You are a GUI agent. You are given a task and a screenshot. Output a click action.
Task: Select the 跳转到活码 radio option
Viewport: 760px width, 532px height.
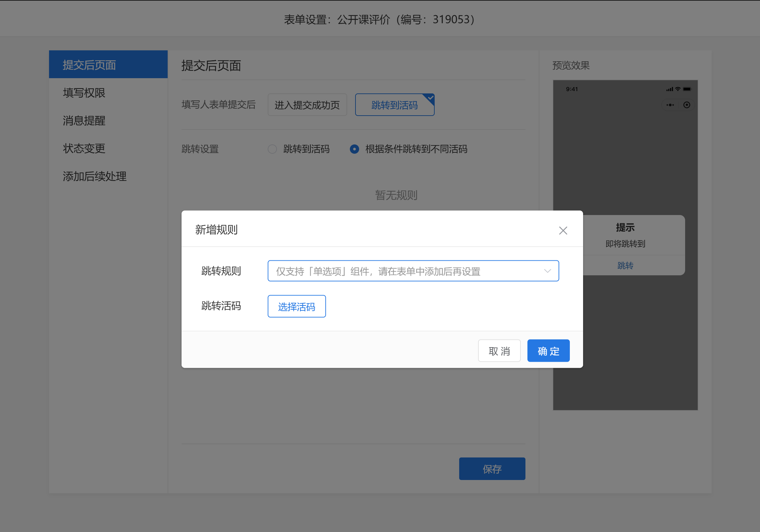(272, 149)
